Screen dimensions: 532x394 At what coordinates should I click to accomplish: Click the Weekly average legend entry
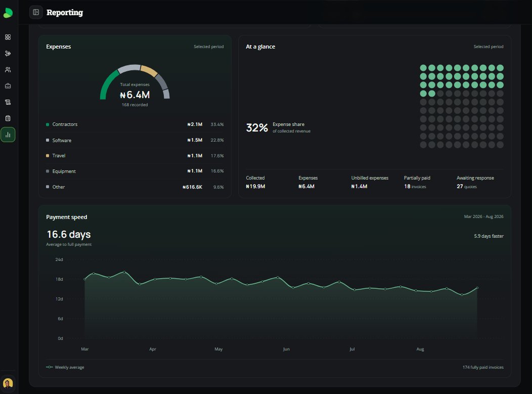[x=65, y=367]
